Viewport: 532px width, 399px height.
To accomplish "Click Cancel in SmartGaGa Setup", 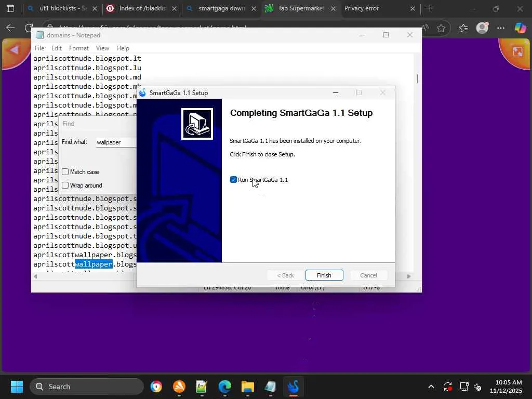I will click(368, 275).
